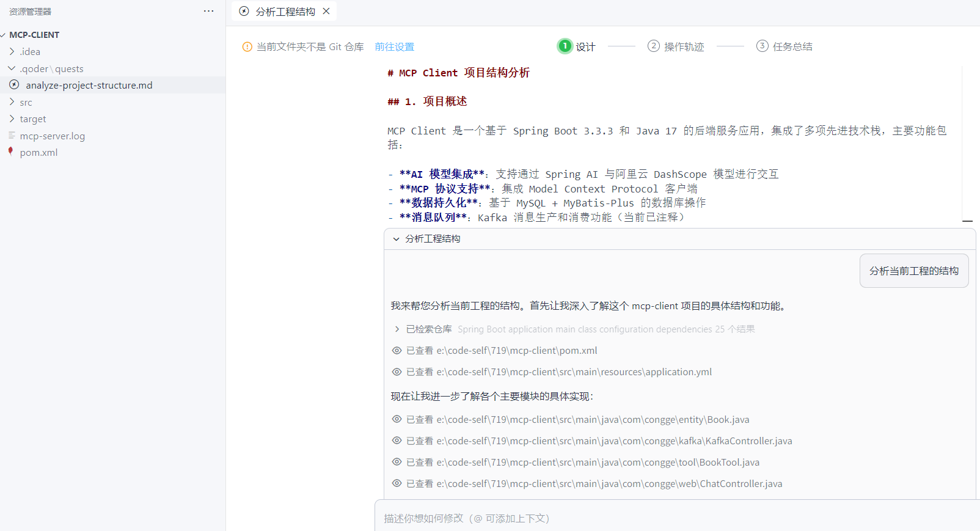Screen dimensions: 980x531
Task: Collapse the 分析工程结构 chat section
Action: coord(396,239)
